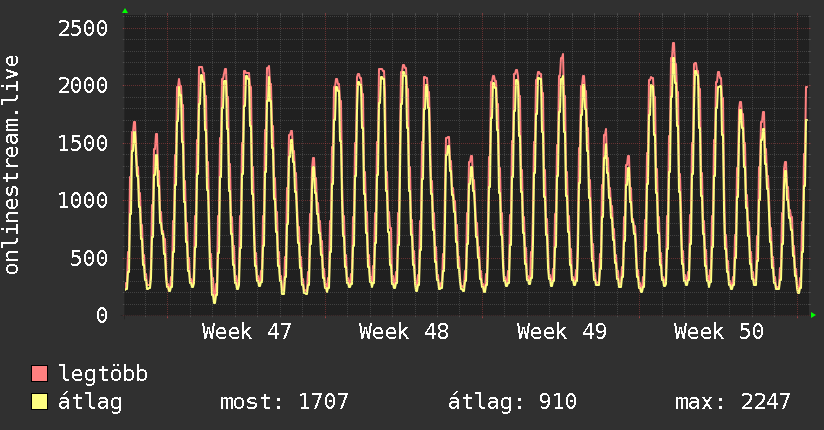This screenshot has width=824, height=430.
Task: Click the Week 50 axis label
Action: [x=719, y=332]
